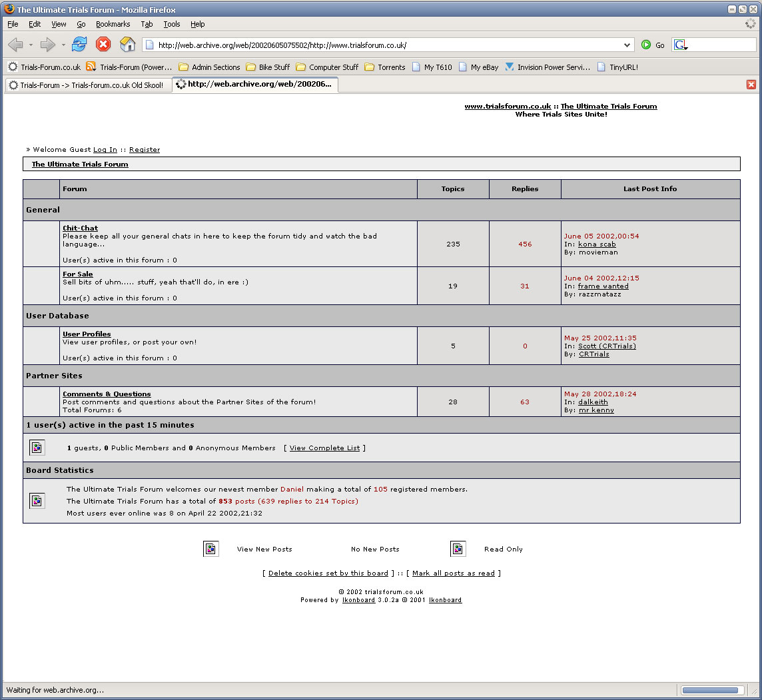Viewport: 762px width, 700px height.
Task: Open the My eBay bookmark
Action: pos(479,67)
